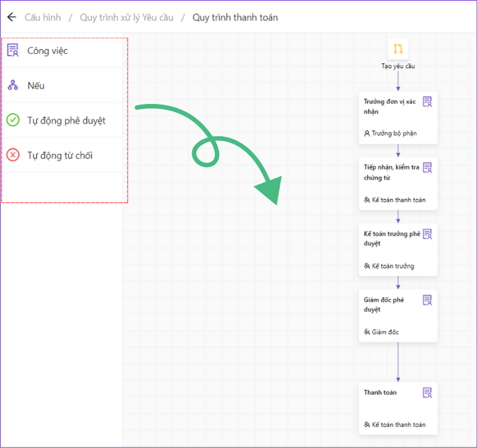
Task: Go to Quy trình xử lý Yêu cầu breadcrumb
Action: coord(126,17)
